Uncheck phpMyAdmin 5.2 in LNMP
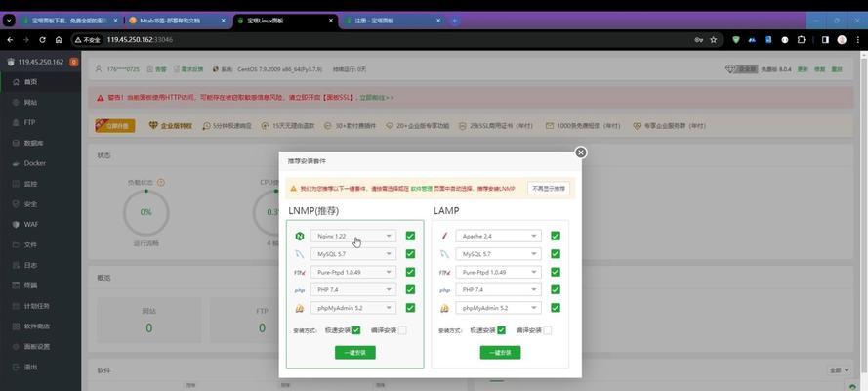The height and width of the screenshot is (391, 868). coord(410,308)
